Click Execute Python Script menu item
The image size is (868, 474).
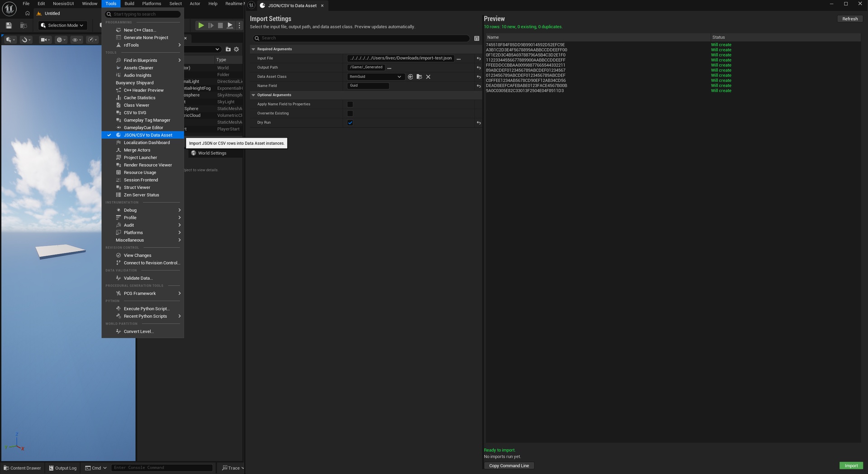(x=143, y=309)
